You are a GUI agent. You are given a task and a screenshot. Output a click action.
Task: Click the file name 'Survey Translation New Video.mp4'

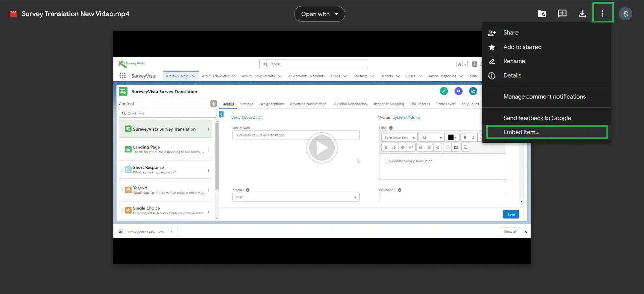point(75,14)
